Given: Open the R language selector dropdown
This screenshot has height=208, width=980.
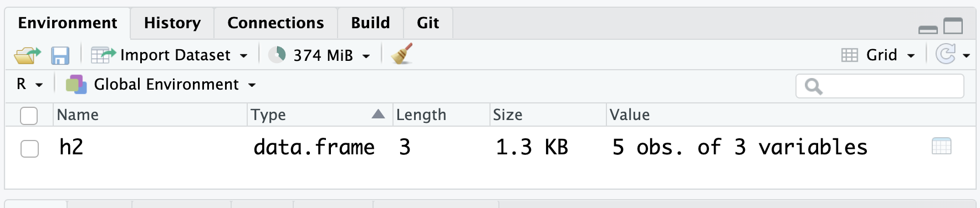Looking at the screenshot, I should pyautogui.click(x=29, y=84).
